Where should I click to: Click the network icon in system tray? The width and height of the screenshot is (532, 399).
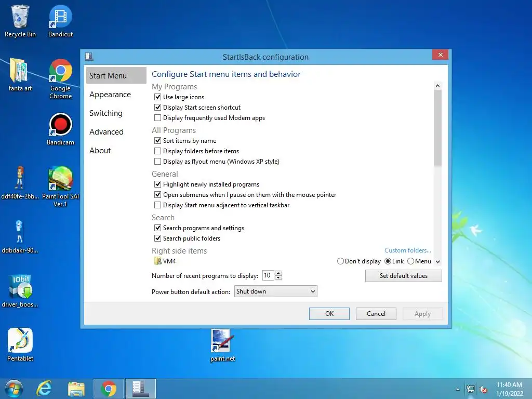[x=471, y=389]
